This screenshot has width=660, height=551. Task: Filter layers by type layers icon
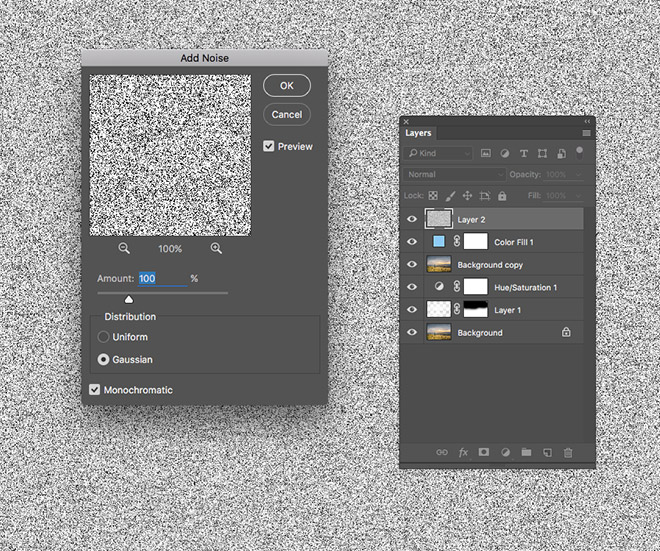coord(524,154)
